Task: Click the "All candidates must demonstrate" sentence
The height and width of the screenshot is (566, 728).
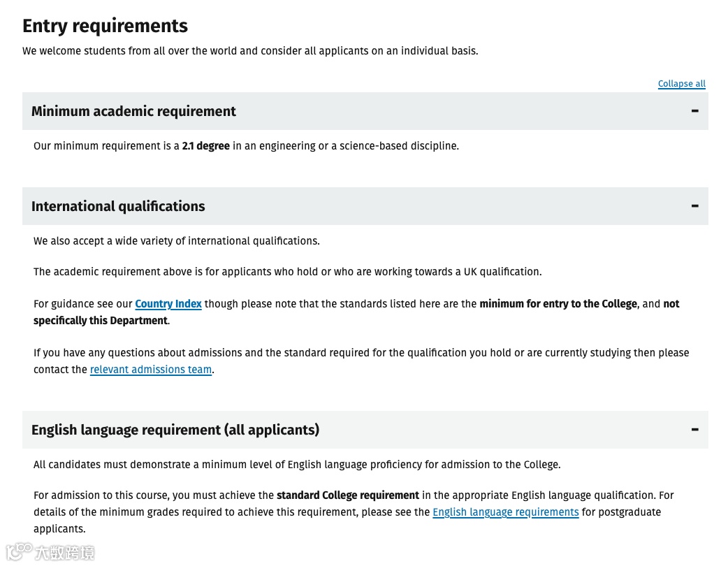Action: click(x=297, y=465)
